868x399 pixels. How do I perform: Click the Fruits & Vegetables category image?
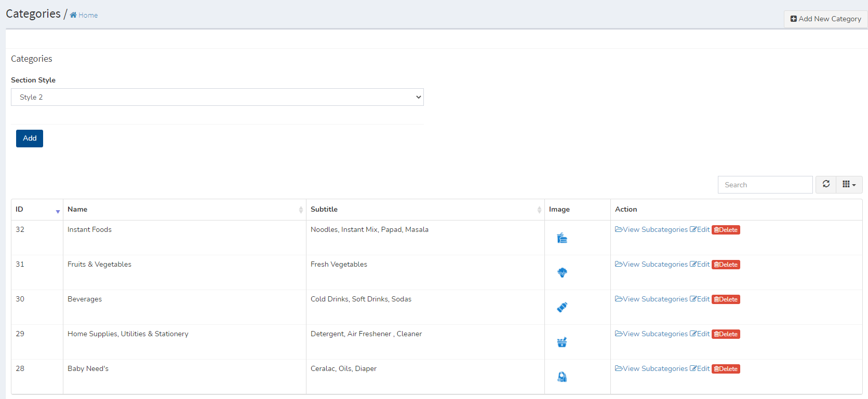pos(562,273)
